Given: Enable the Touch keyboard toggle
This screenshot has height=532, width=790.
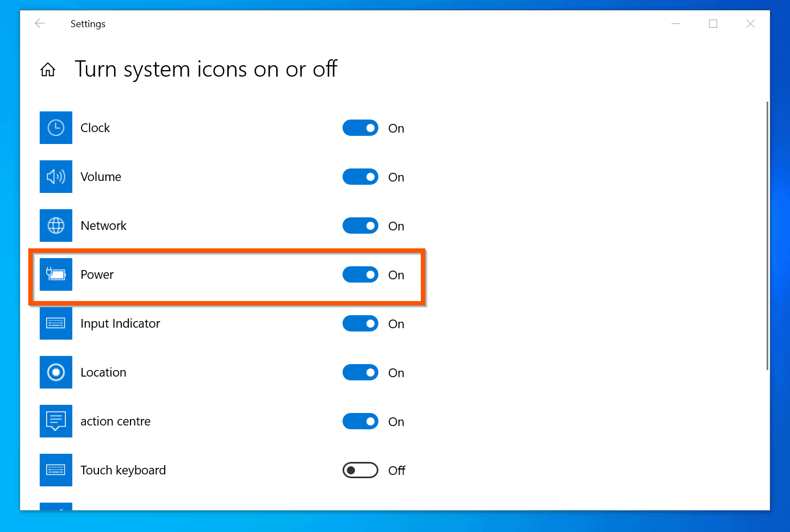Looking at the screenshot, I should click(x=360, y=470).
